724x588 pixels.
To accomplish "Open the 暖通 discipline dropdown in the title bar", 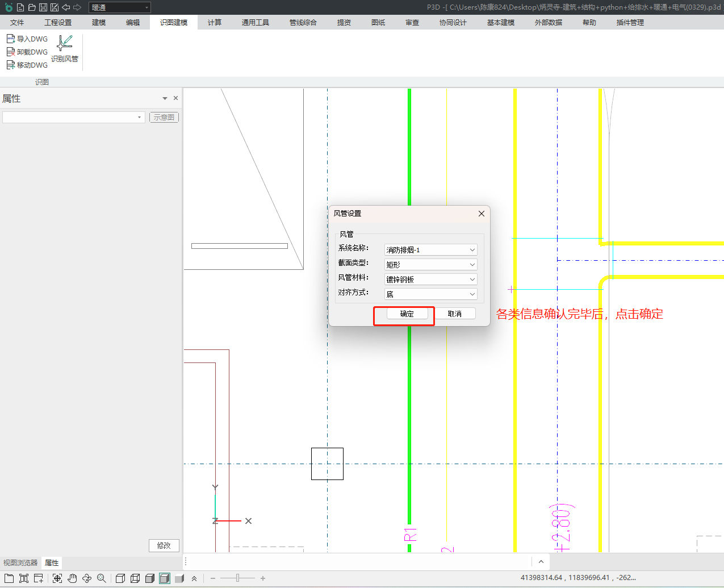I will (x=120, y=7).
